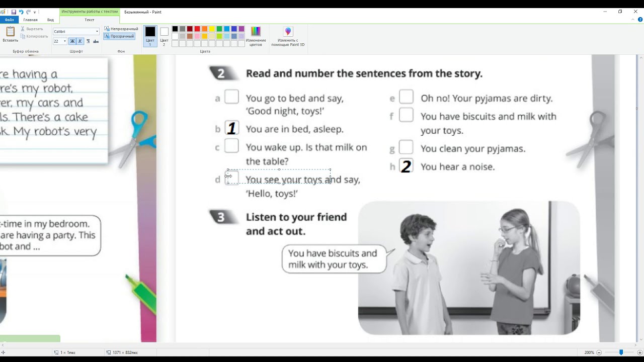Select Непрозрачный background option
Screen dimensions: 644x362
pos(121,29)
